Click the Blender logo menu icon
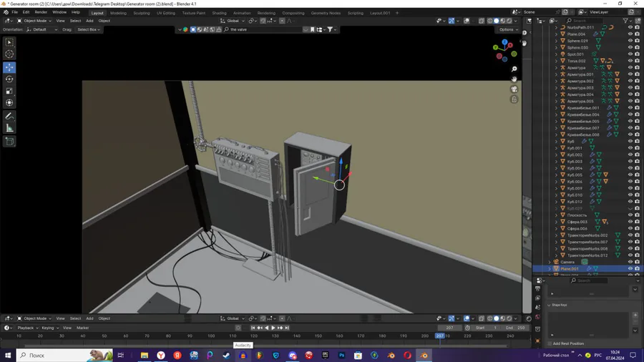Viewport: 644px width, 362px height. coord(6,12)
